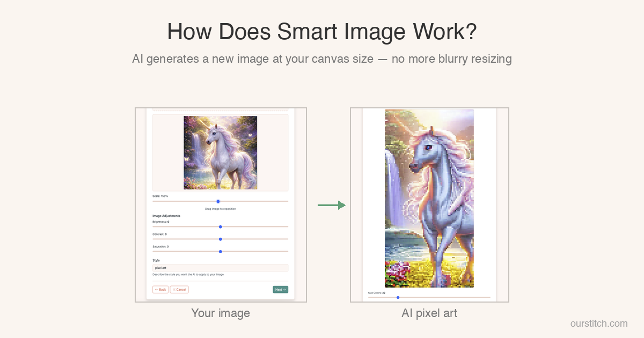Click the Back button
The image size is (644, 338).
pos(160,290)
